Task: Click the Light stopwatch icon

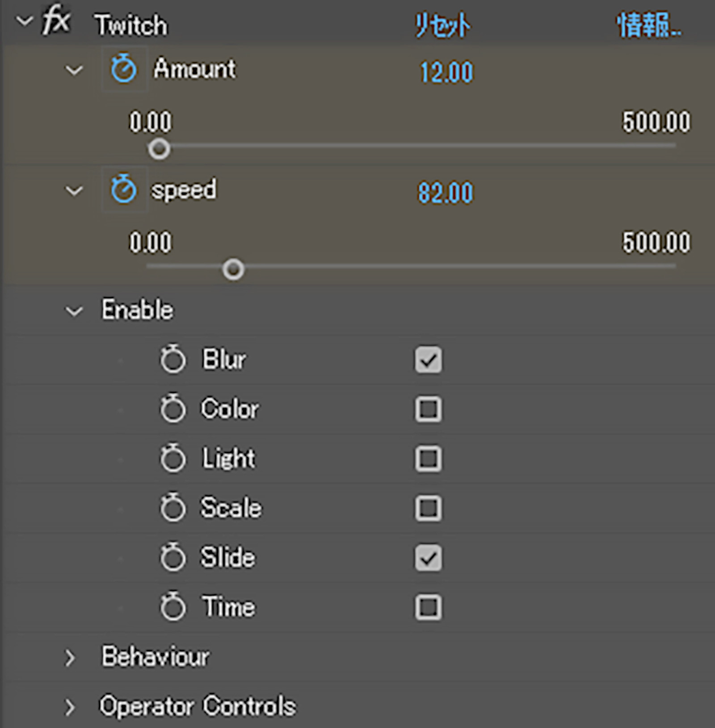Action: [172, 459]
